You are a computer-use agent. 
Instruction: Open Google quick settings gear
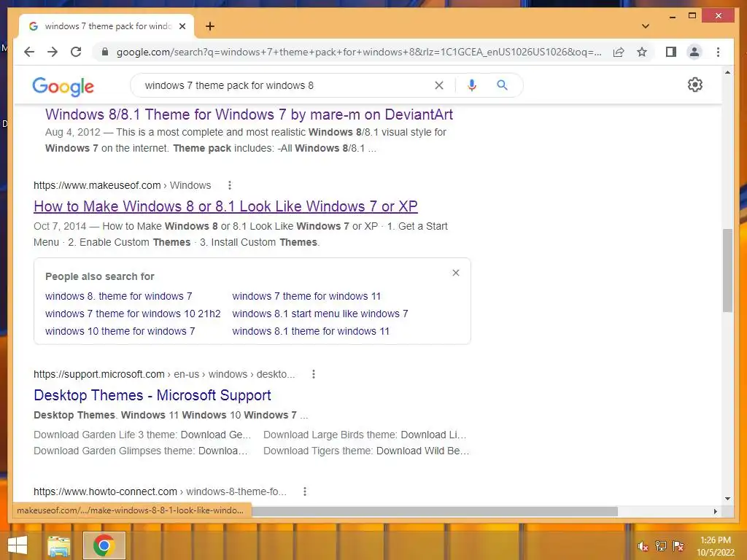click(694, 85)
